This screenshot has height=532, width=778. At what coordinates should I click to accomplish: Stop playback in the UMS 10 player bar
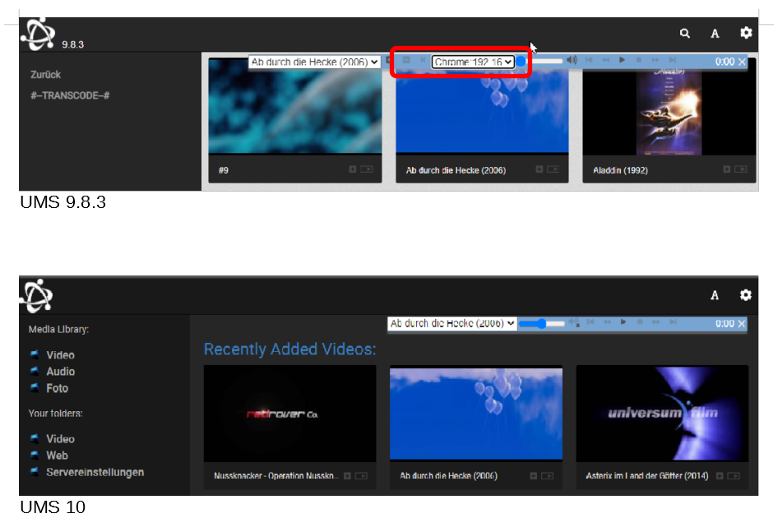[x=640, y=322]
